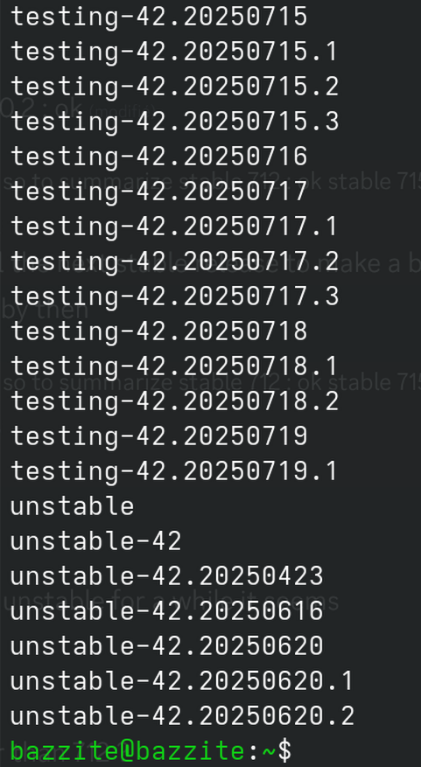Viewport: 421px width, 767px height.
Task: Click the unstable-42.20250423 line
Action: point(167,576)
